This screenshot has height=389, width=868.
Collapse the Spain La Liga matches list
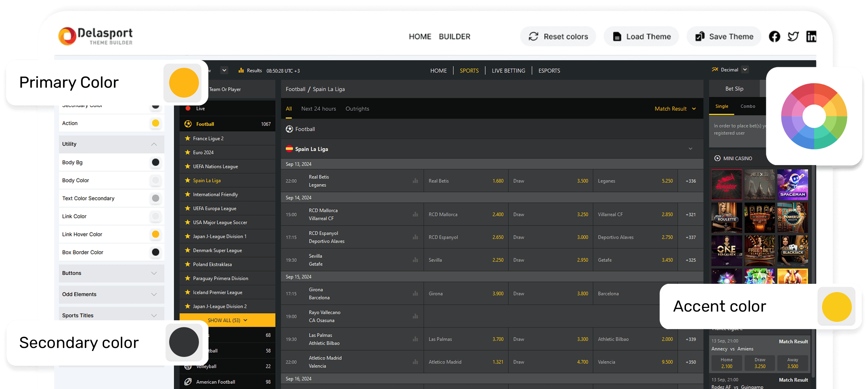(x=691, y=149)
